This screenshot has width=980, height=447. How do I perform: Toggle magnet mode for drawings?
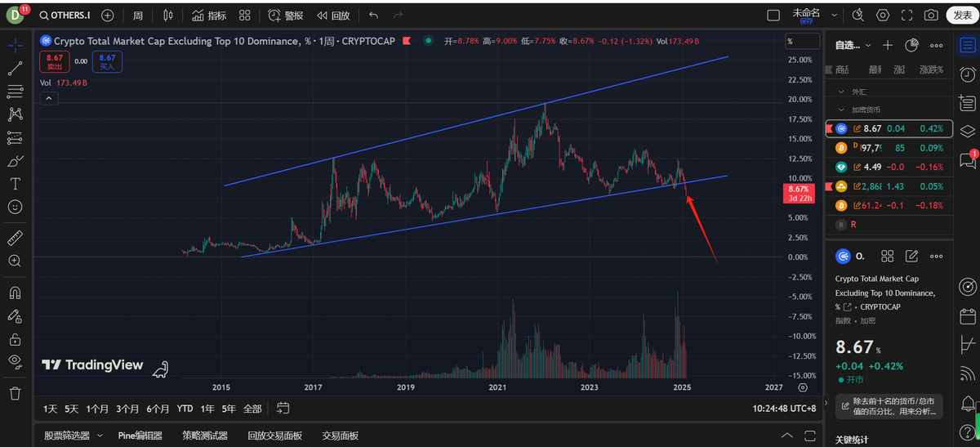pos(15,292)
